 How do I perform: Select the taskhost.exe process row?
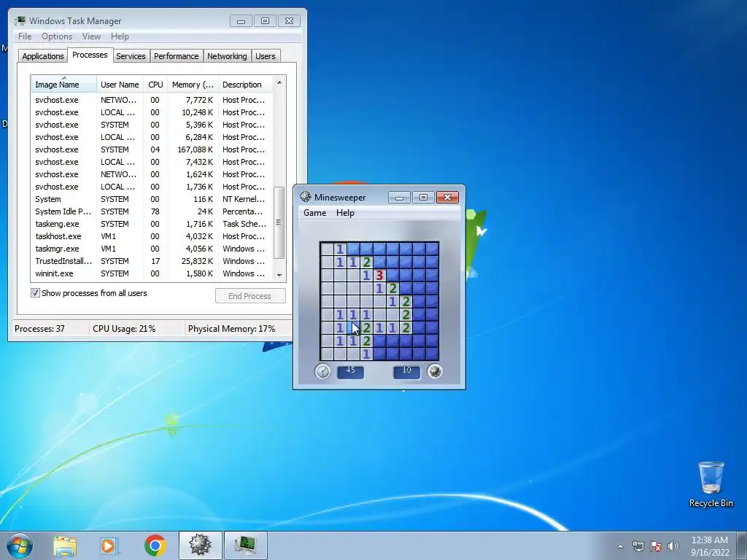click(152, 236)
